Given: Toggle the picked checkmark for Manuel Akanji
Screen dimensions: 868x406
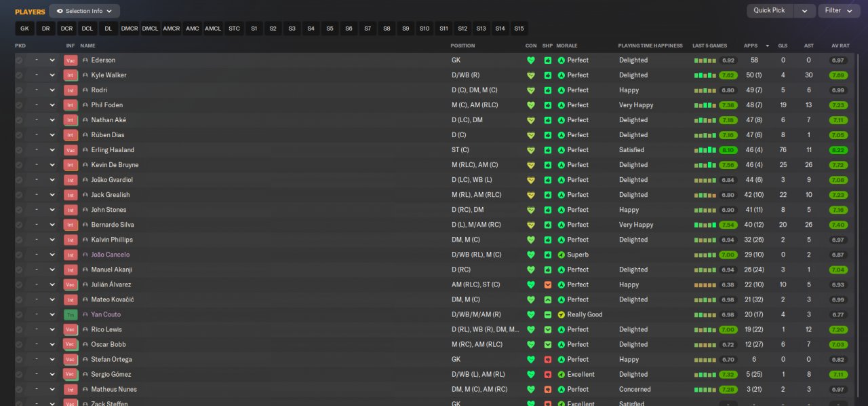Looking at the screenshot, I should tap(19, 270).
